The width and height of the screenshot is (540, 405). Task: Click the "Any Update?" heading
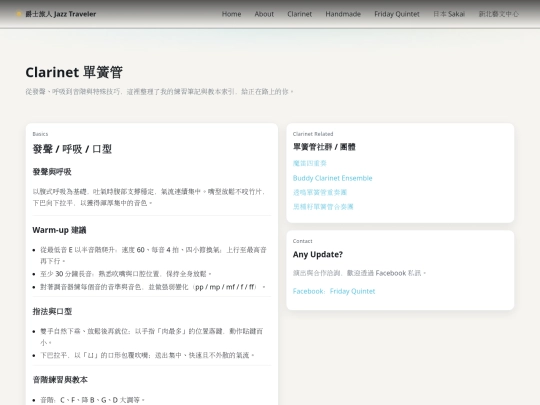(318, 255)
